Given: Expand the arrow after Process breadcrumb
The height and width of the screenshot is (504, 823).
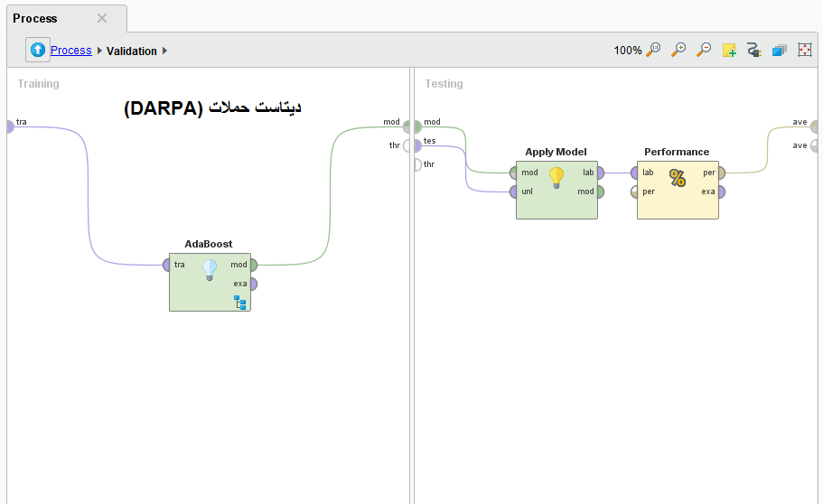Looking at the screenshot, I should point(99,51).
